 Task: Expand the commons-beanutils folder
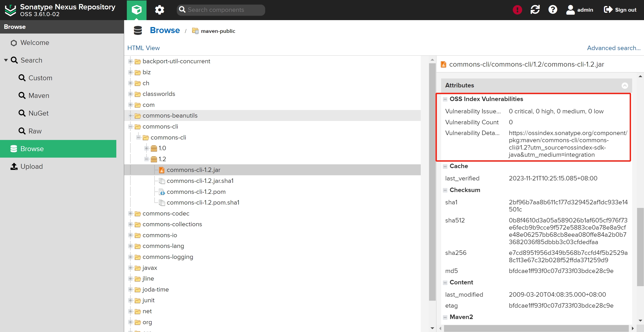[x=130, y=116]
